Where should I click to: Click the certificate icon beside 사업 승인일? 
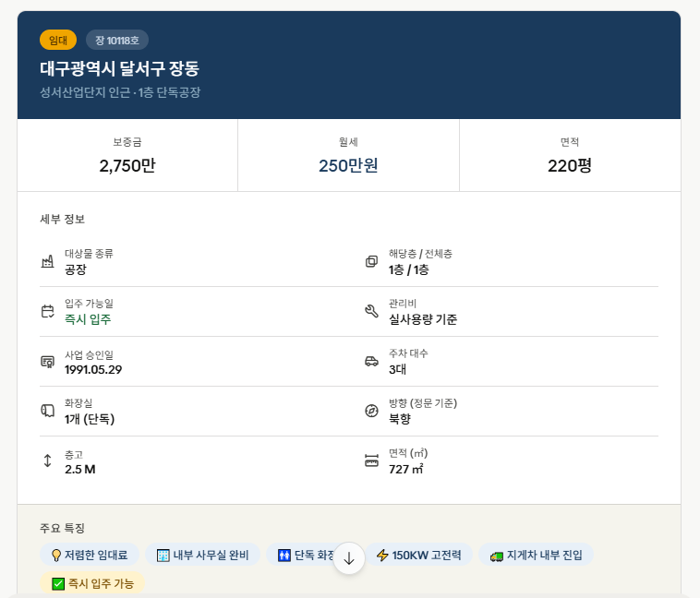point(47,361)
